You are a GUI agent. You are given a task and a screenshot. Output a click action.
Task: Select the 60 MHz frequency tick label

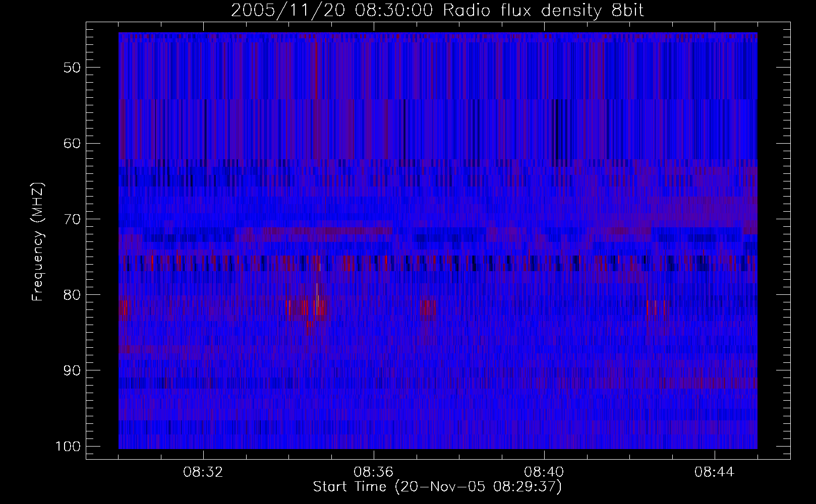(71, 143)
